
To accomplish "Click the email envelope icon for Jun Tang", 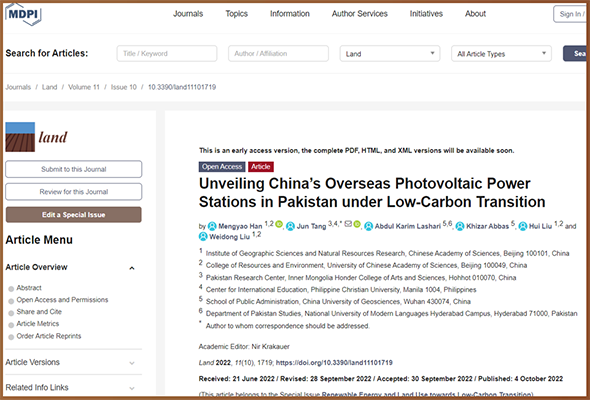I will [x=348, y=224].
